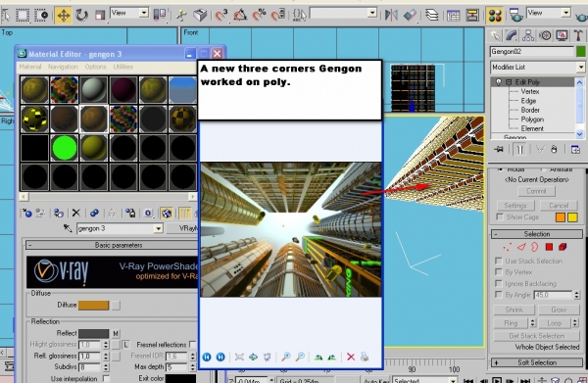This screenshot has width=588, height=383.
Task: Enable the Ignore Backfacing checkbox
Action: 499,283
